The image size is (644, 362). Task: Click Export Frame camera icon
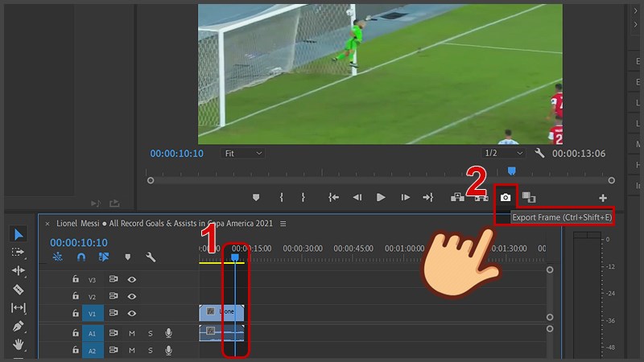pos(506,198)
